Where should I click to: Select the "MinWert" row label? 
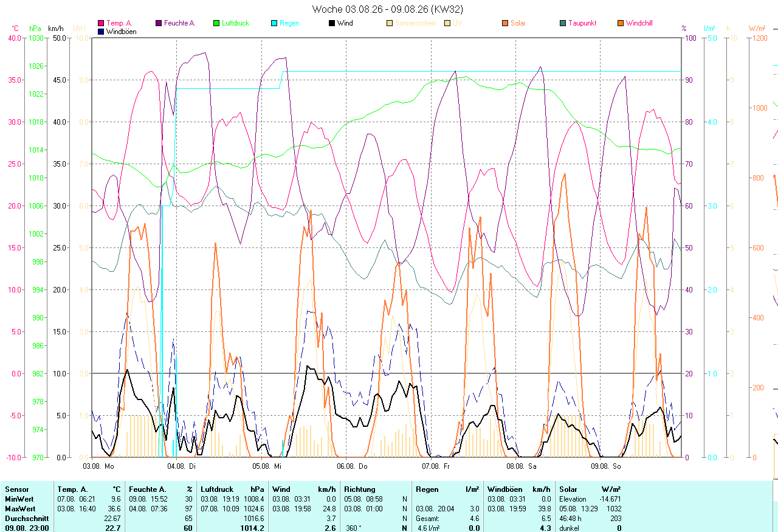19,499
